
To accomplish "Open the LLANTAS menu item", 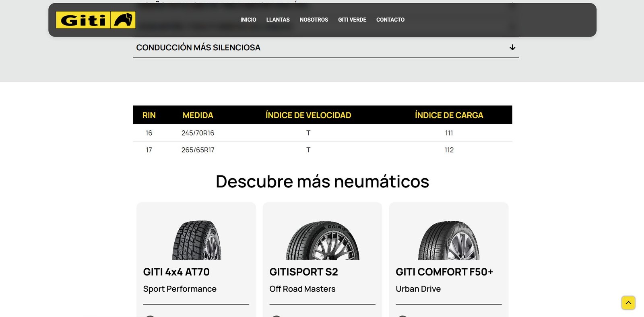I will pyautogui.click(x=278, y=20).
